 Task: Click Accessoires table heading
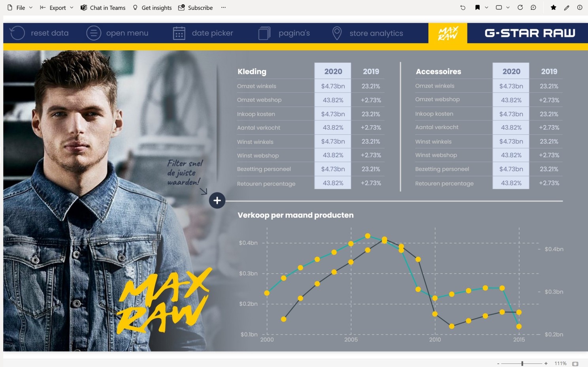tap(438, 72)
